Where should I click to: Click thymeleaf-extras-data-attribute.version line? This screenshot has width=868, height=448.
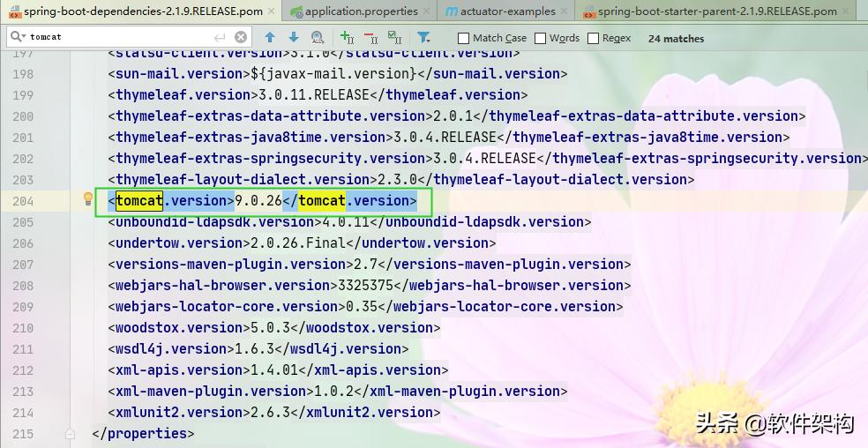click(457, 116)
